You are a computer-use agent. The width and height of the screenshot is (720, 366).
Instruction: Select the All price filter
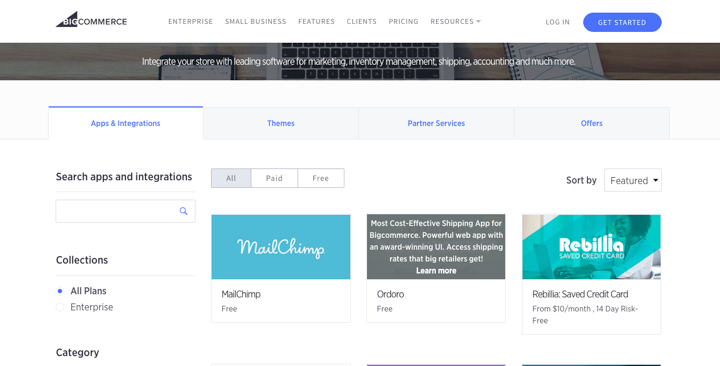pos(231,178)
